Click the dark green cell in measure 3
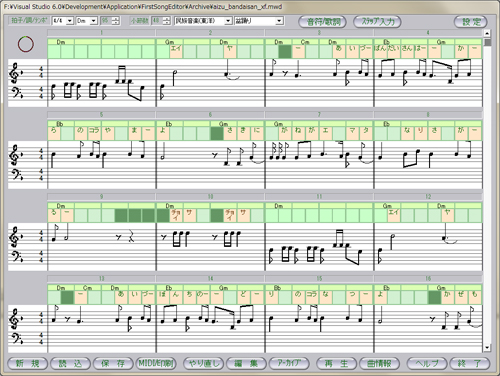Viewport: 500px width, 376px height. pos(285,52)
